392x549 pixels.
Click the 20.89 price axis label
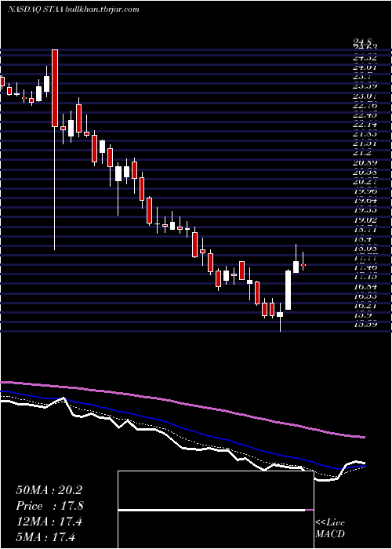[x=365, y=162]
